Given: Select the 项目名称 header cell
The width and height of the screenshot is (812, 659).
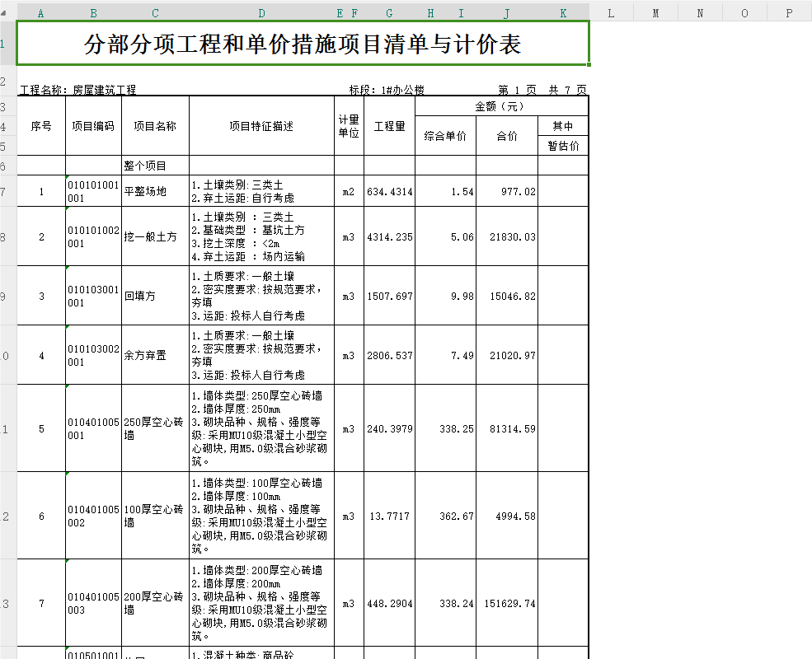Looking at the screenshot, I should click(155, 126).
